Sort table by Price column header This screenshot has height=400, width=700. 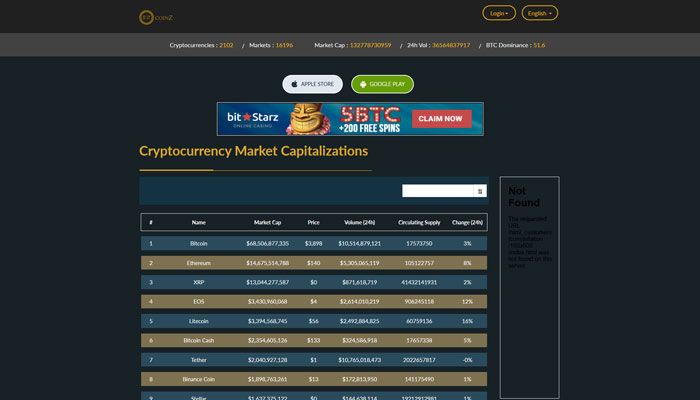[x=314, y=222]
